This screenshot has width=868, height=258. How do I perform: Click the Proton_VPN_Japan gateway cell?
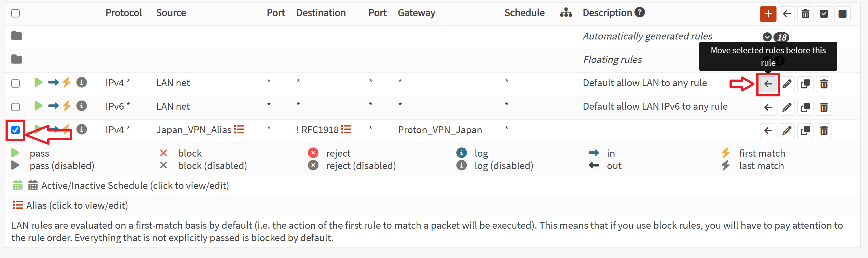click(440, 130)
